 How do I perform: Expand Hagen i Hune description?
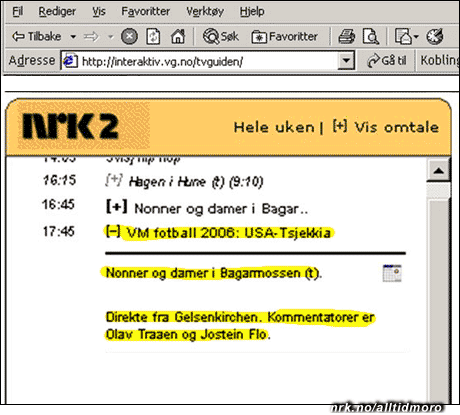114,180
